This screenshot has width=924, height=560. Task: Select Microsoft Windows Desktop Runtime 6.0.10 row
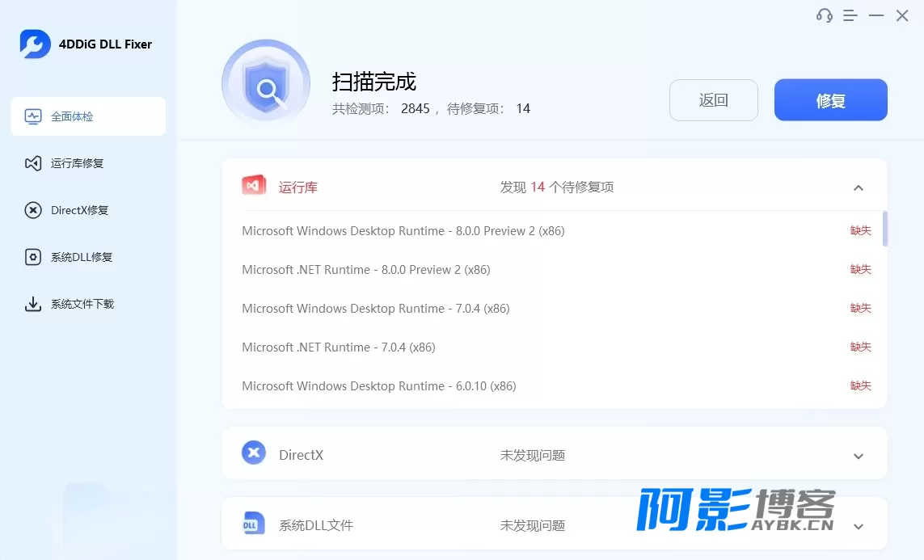click(556, 386)
